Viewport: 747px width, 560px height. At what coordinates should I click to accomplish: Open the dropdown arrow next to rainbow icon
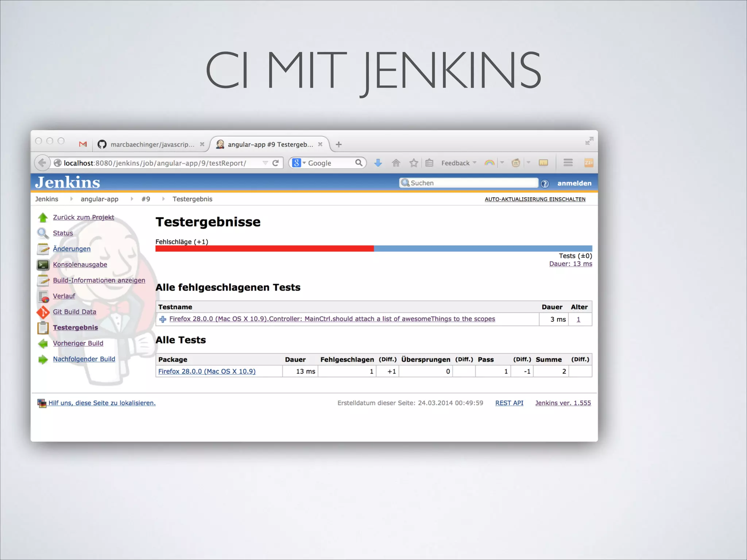[502, 163]
